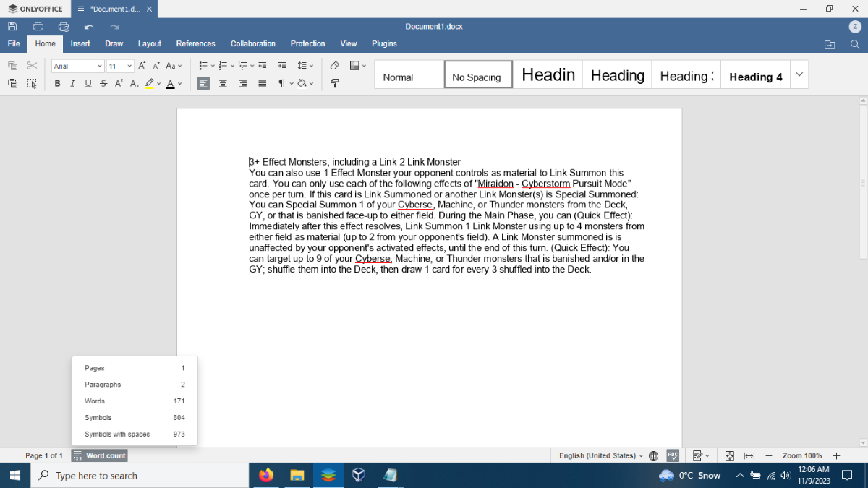
Task: Open the Search magnifier icon
Action: click(855, 44)
